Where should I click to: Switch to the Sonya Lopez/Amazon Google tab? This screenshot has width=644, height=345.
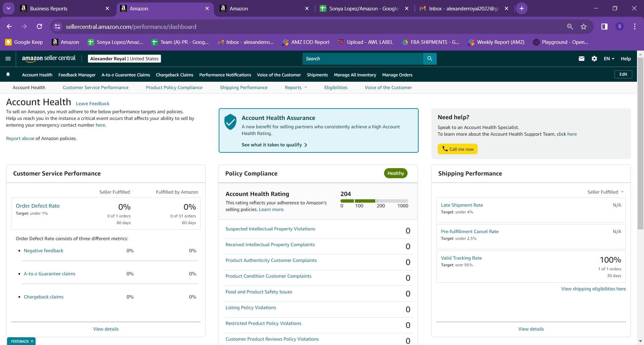[364, 8]
